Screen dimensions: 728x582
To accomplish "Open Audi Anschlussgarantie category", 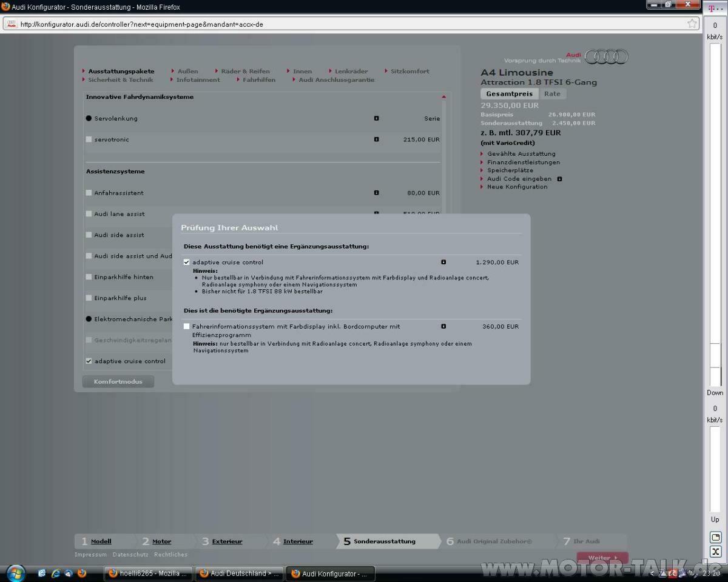I will click(337, 79).
